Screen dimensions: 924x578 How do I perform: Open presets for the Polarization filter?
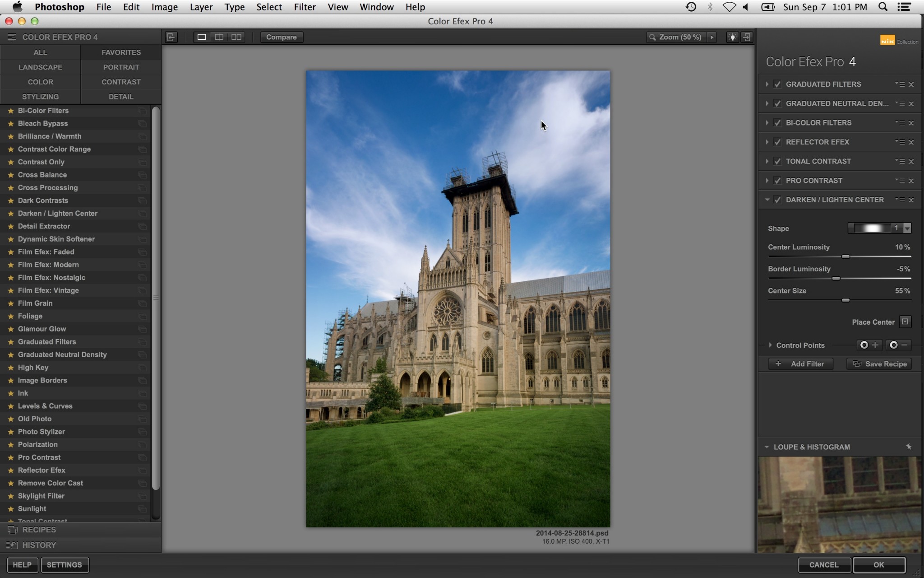[x=143, y=445]
